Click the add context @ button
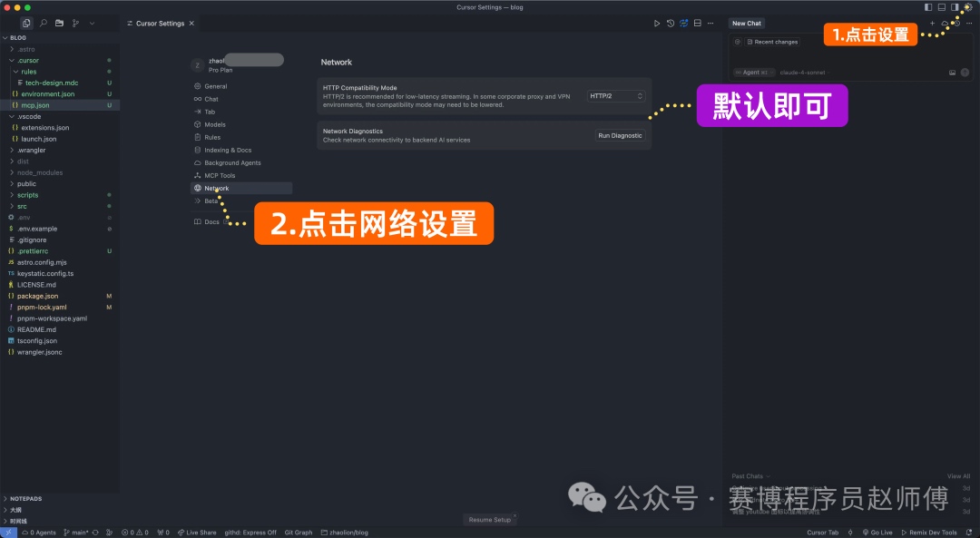 point(738,42)
